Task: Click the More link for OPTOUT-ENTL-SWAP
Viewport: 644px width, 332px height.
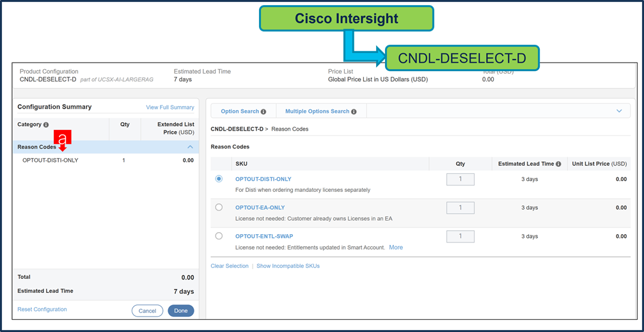Action: coord(396,248)
